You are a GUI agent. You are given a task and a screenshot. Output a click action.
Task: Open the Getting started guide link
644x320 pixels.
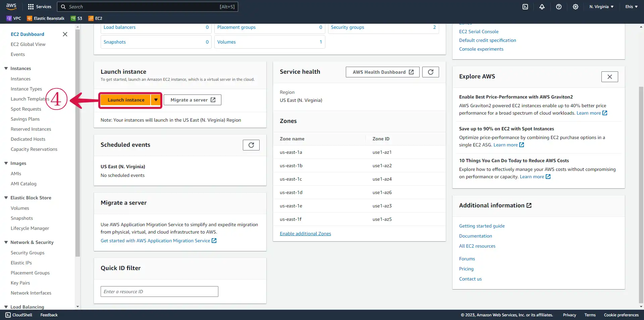482,226
